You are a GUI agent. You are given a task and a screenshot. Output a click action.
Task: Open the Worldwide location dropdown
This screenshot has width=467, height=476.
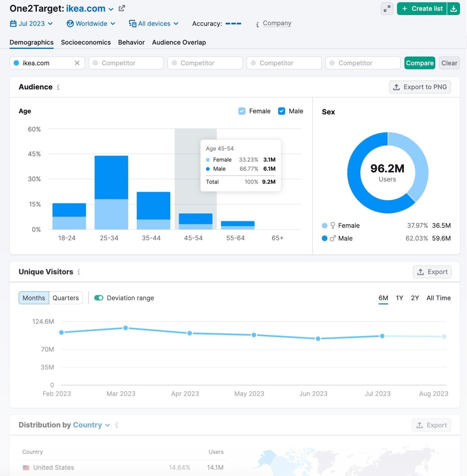tap(91, 24)
